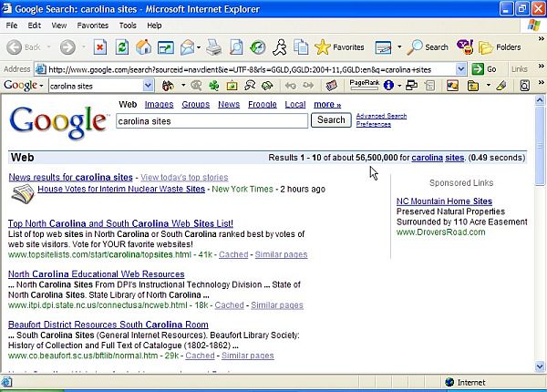Open the Forward button history dropdown arrow

[84, 47]
